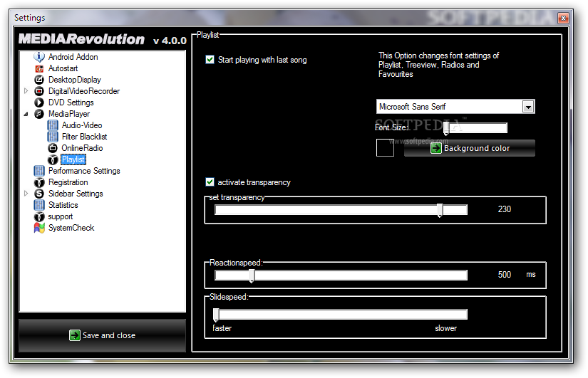Click Save and close button
This screenshot has height=378, width=588.
pyautogui.click(x=102, y=335)
